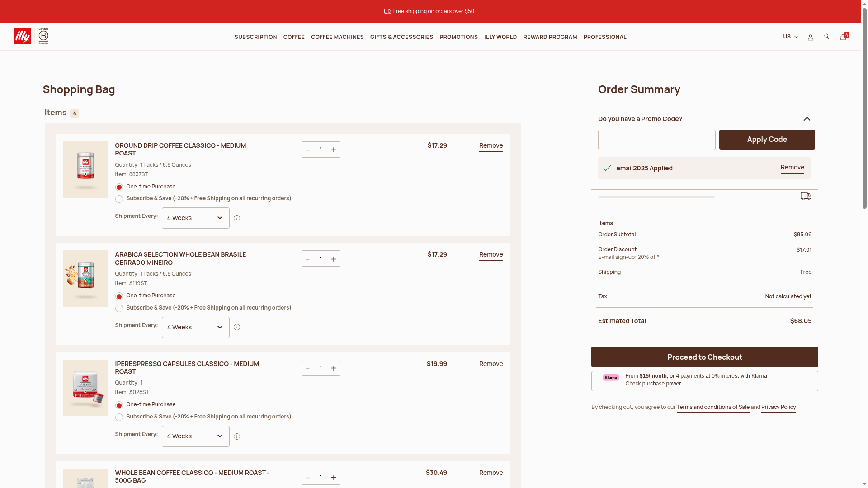The height and width of the screenshot is (488, 868).
Task: Select Subscribe & Save for Ground Drip Coffee
Action: (x=119, y=199)
